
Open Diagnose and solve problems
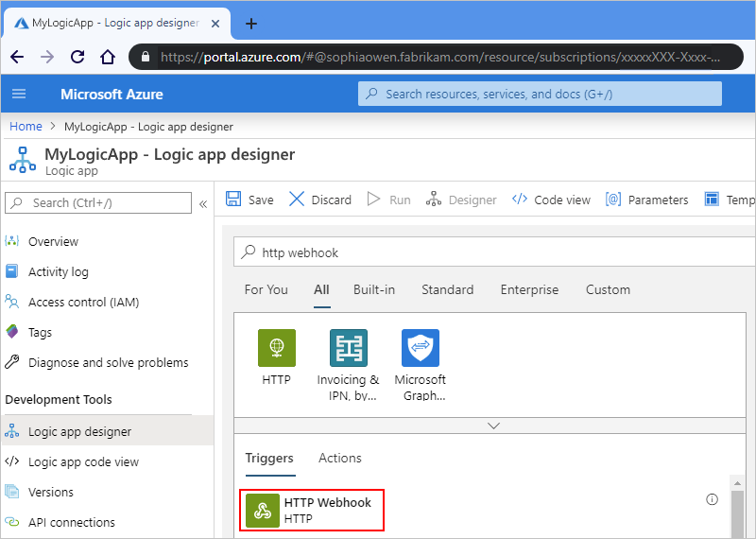coord(108,362)
